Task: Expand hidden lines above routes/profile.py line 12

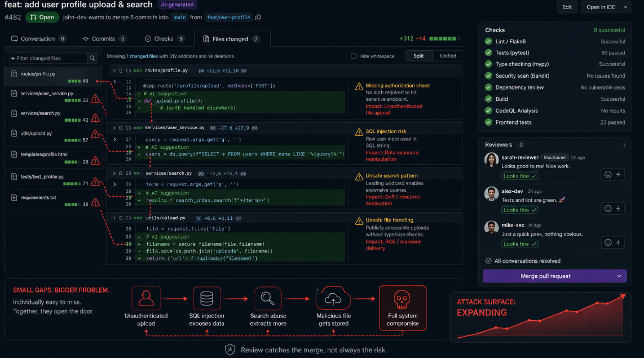Action: point(114,82)
